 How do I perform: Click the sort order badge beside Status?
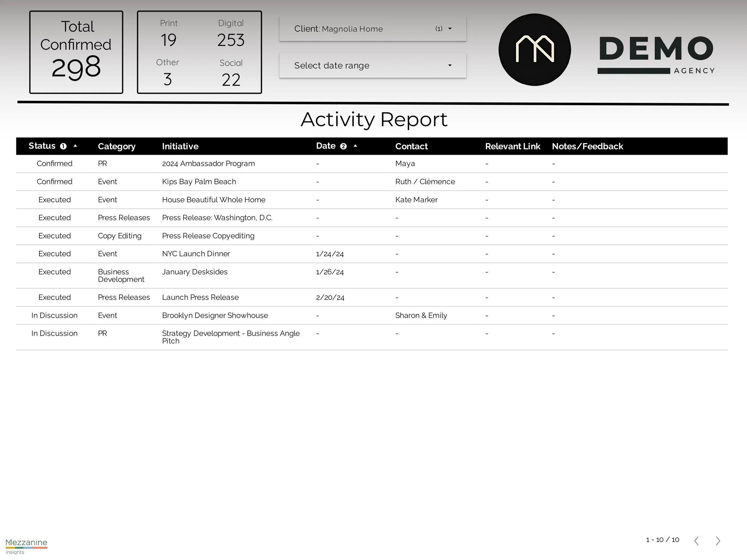(x=63, y=146)
